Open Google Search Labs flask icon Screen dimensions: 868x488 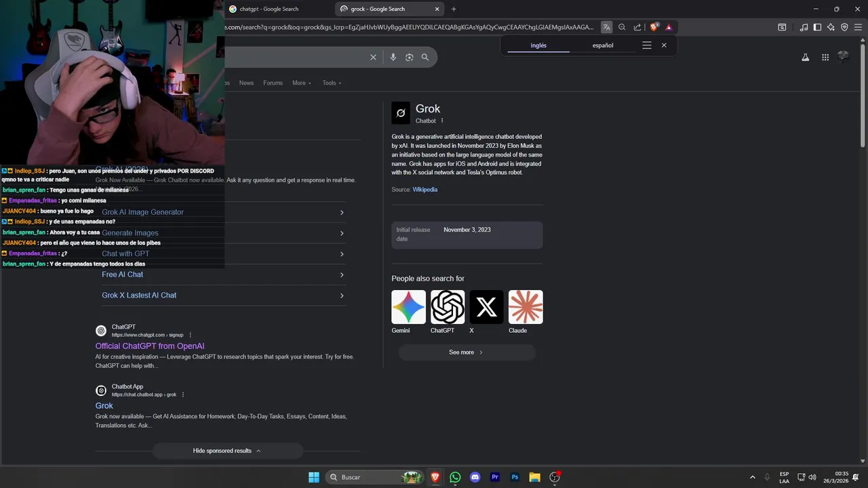pos(806,58)
